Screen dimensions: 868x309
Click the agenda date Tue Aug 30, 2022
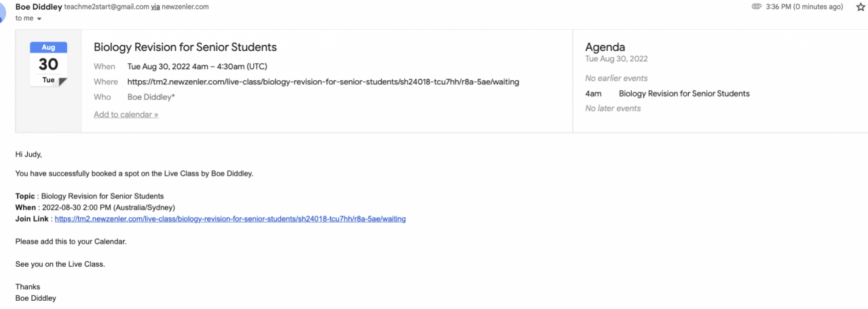click(x=616, y=59)
